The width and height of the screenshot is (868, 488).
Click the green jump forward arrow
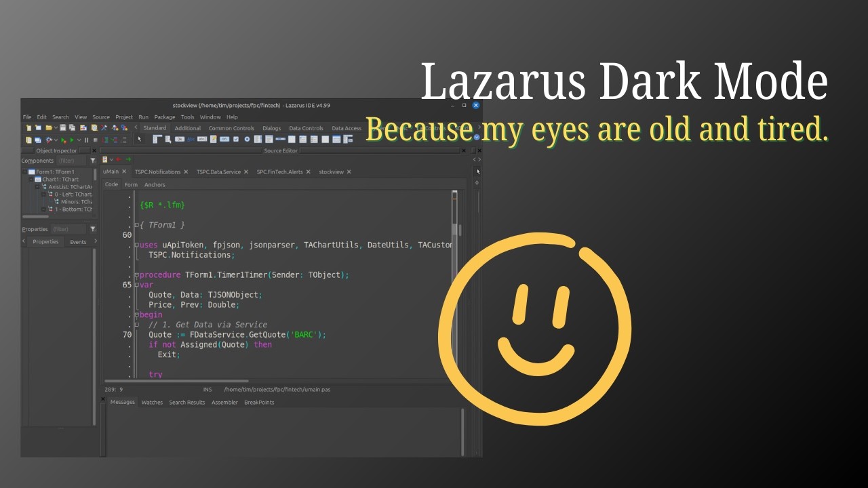point(128,160)
